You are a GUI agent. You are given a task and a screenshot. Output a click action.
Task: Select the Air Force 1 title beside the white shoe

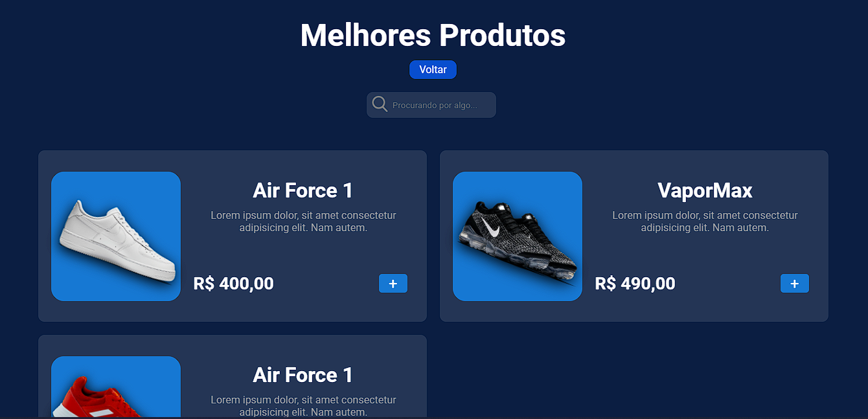tap(303, 190)
